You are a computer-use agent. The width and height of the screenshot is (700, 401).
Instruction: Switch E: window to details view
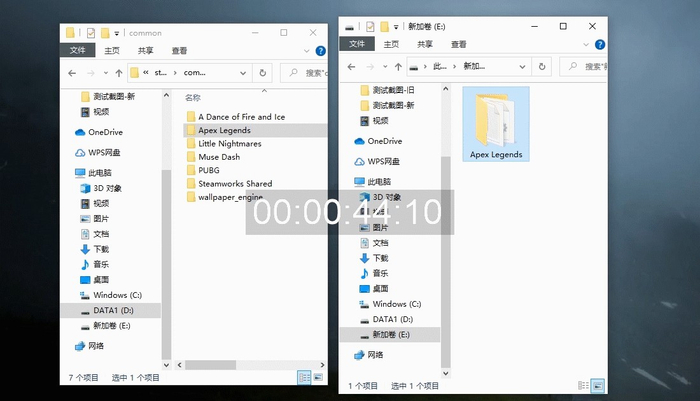[x=583, y=385]
